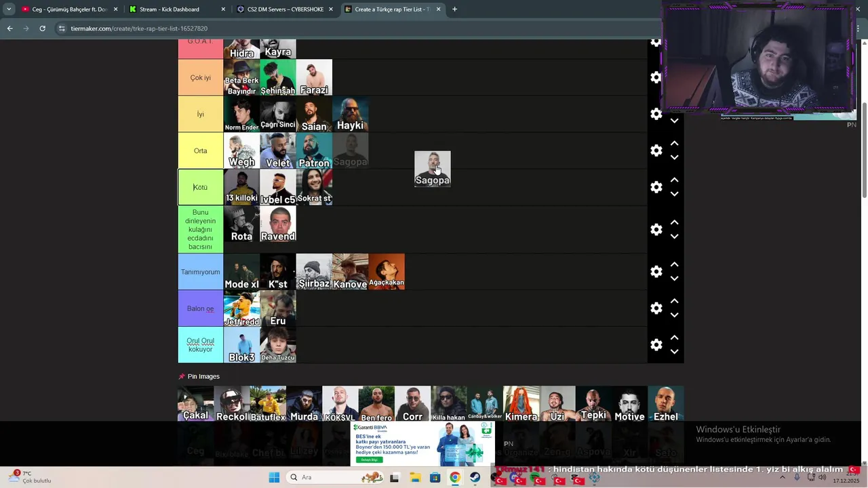Viewport: 868px width, 488px height.
Task: Reload the tiermaker page
Action: coord(42,28)
